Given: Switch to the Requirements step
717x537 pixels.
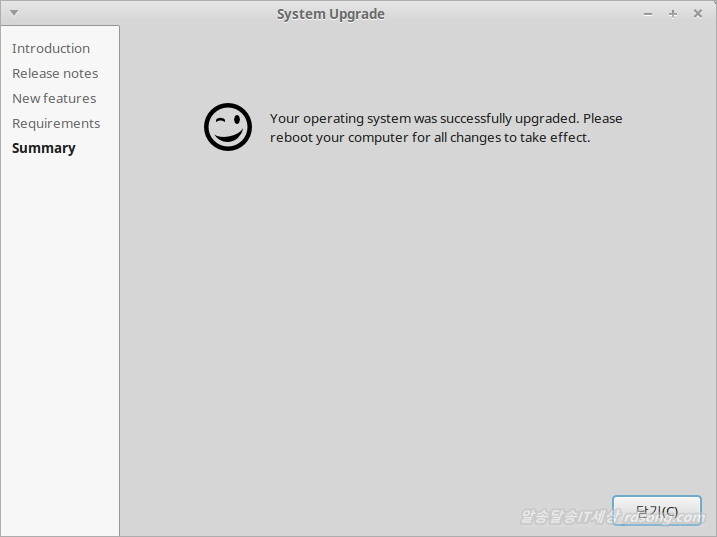Looking at the screenshot, I should point(56,123).
